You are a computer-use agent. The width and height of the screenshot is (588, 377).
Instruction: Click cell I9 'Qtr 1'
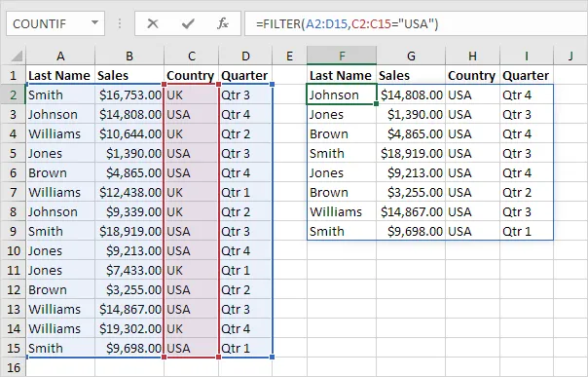click(527, 231)
